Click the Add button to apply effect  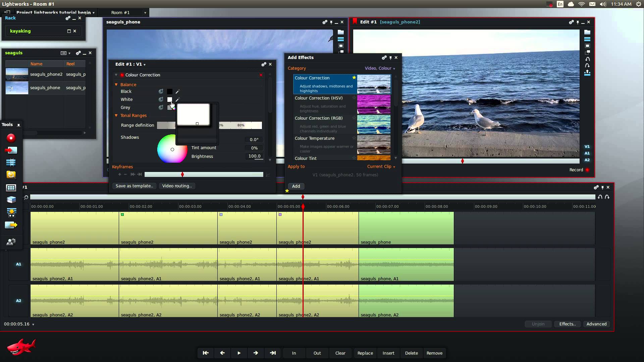(x=296, y=186)
